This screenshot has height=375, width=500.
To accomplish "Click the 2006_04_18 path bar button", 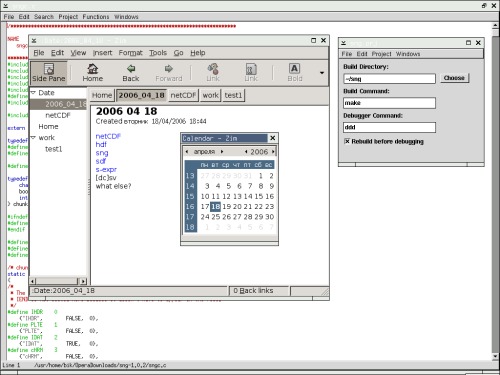I will click(x=142, y=95).
